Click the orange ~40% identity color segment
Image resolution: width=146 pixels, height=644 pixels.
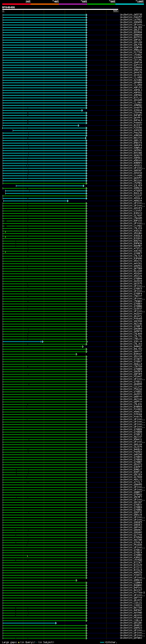coord(45,4)
